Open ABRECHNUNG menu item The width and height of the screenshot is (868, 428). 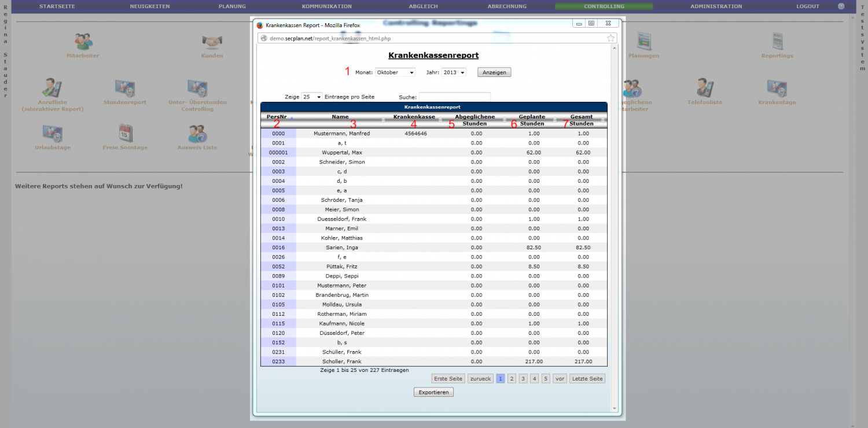point(507,6)
